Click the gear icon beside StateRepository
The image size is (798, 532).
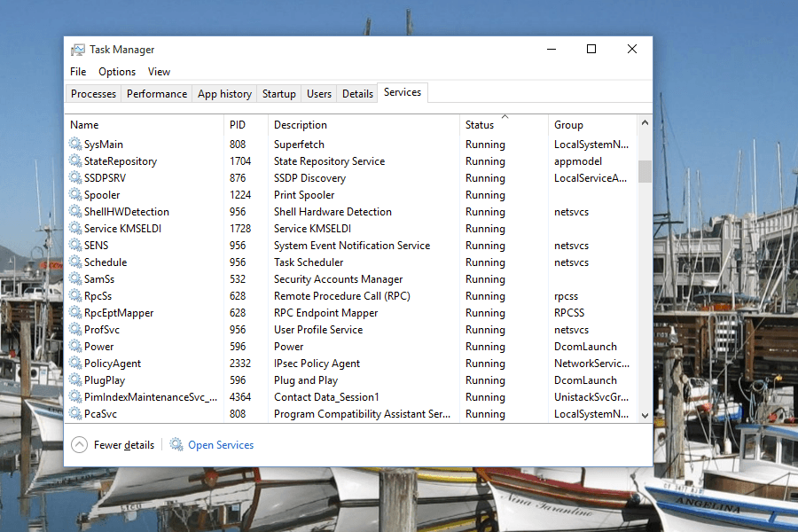click(x=75, y=160)
